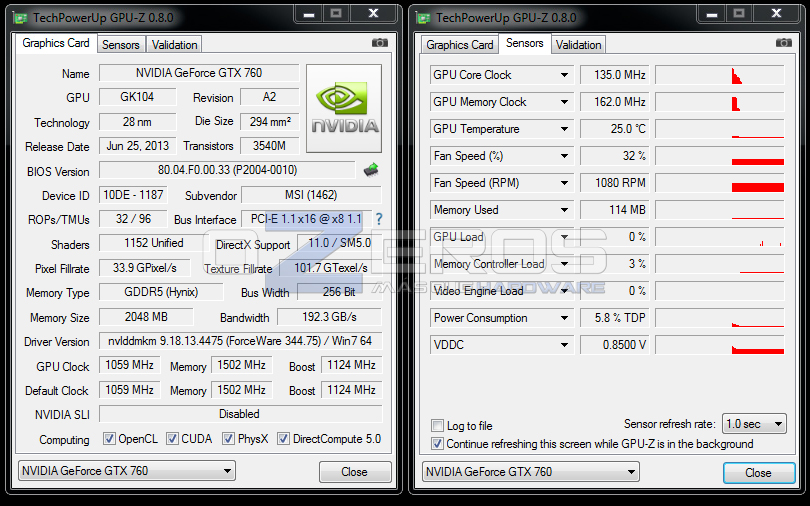Click the BIOS Version field 80.04.F0.00.33
The image size is (810, 506).
click(227, 170)
